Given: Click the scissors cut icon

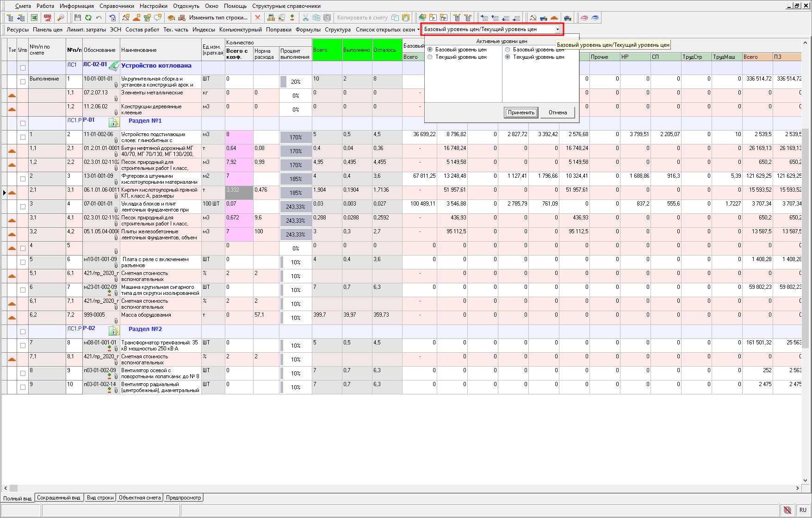Looking at the screenshot, I should pos(305,18).
